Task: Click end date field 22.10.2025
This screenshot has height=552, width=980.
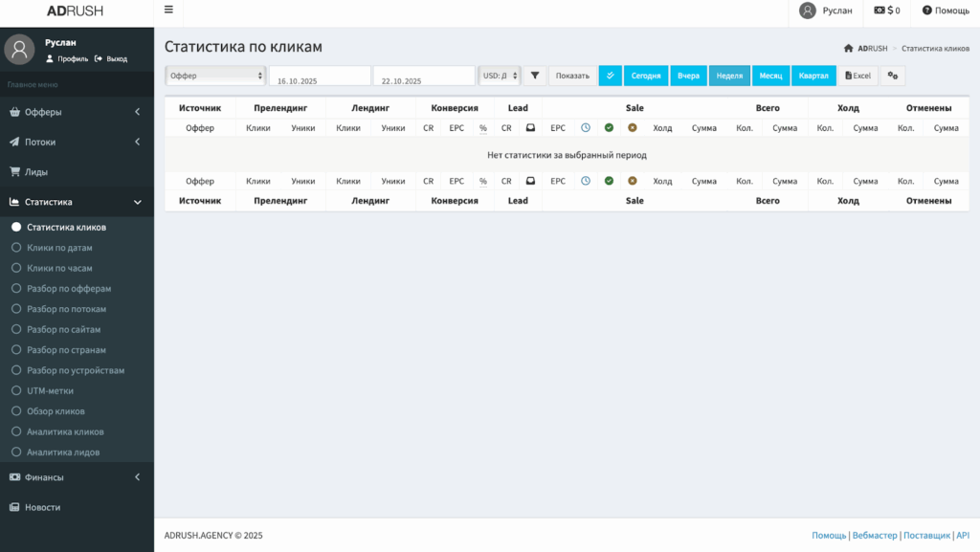Action: point(424,76)
